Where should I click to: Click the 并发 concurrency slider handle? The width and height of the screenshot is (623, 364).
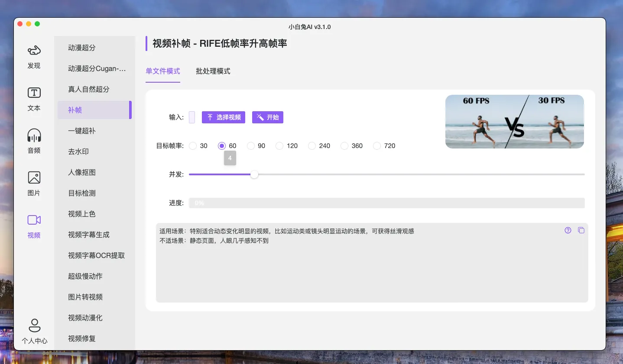pos(254,174)
